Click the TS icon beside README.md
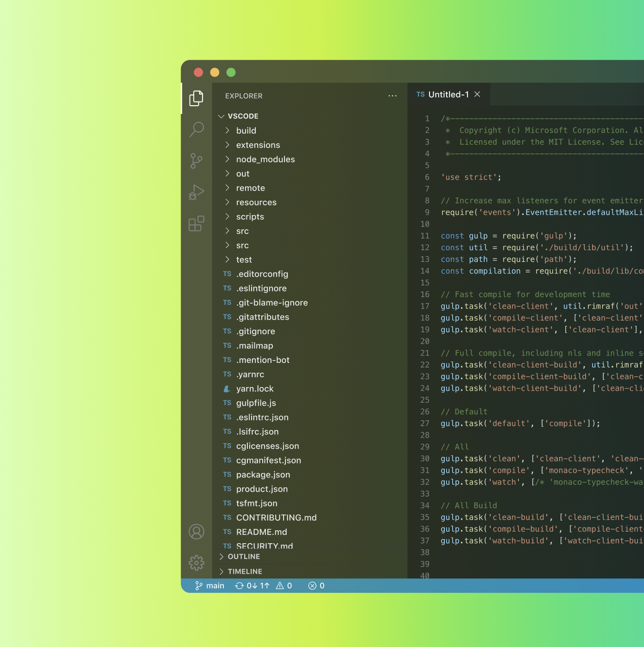Viewport: 644px width, 647px height. 227,532
